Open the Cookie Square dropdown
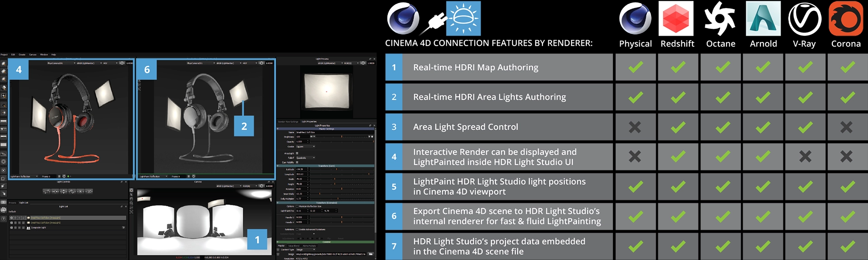 point(306,147)
